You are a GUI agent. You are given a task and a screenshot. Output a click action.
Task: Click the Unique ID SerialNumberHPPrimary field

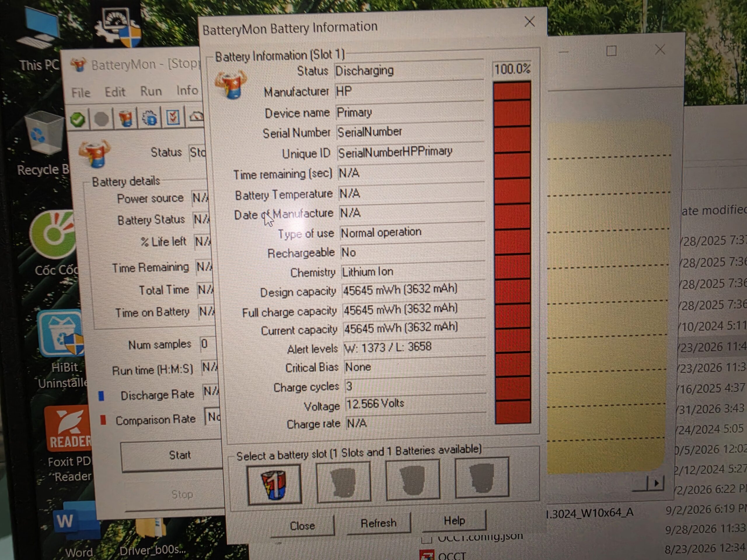pos(411,152)
